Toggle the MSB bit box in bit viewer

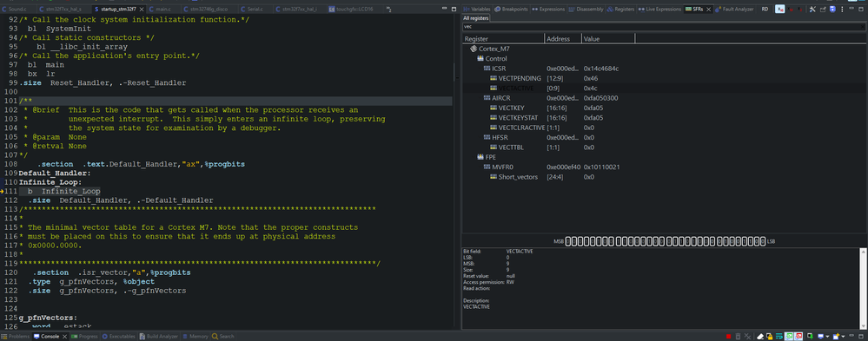coord(568,241)
